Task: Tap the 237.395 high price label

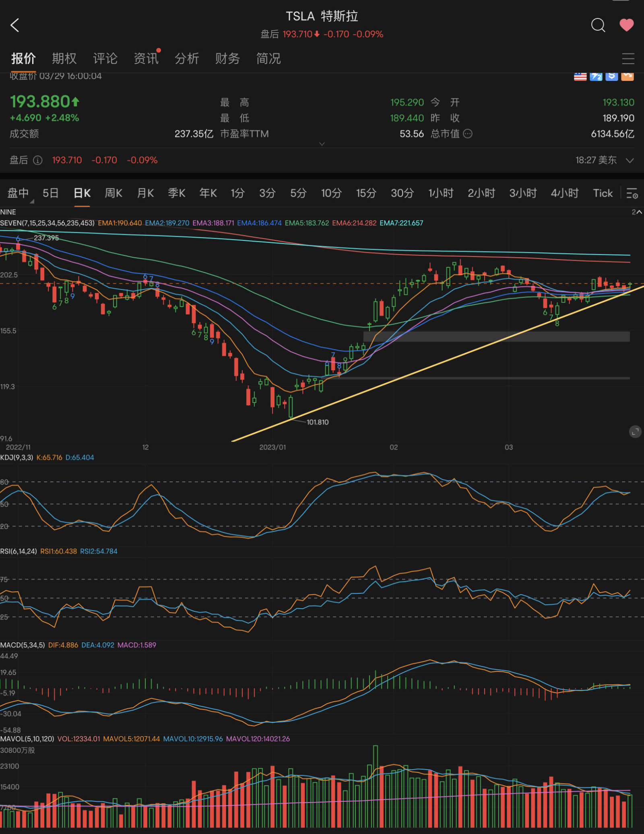Action: pyautogui.click(x=46, y=238)
